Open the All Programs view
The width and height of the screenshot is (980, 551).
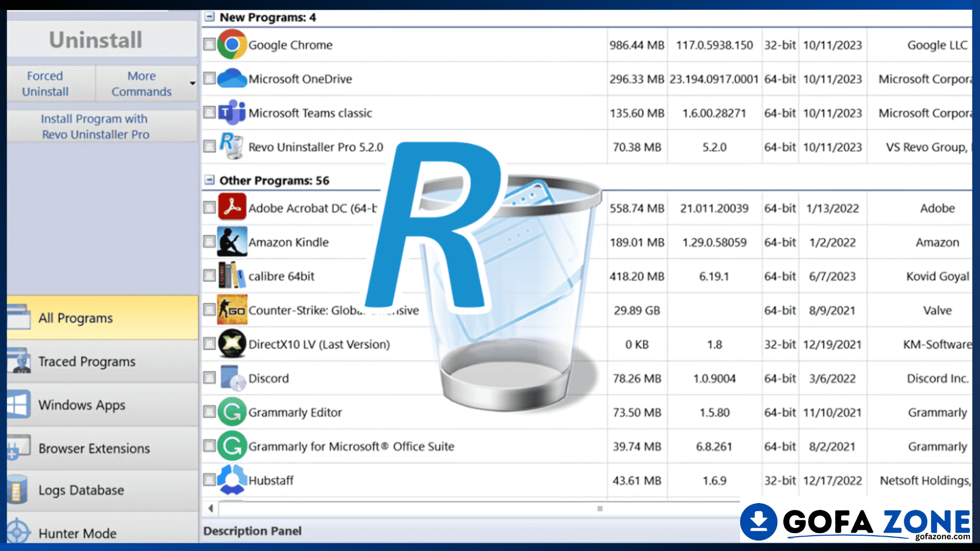[x=103, y=317]
